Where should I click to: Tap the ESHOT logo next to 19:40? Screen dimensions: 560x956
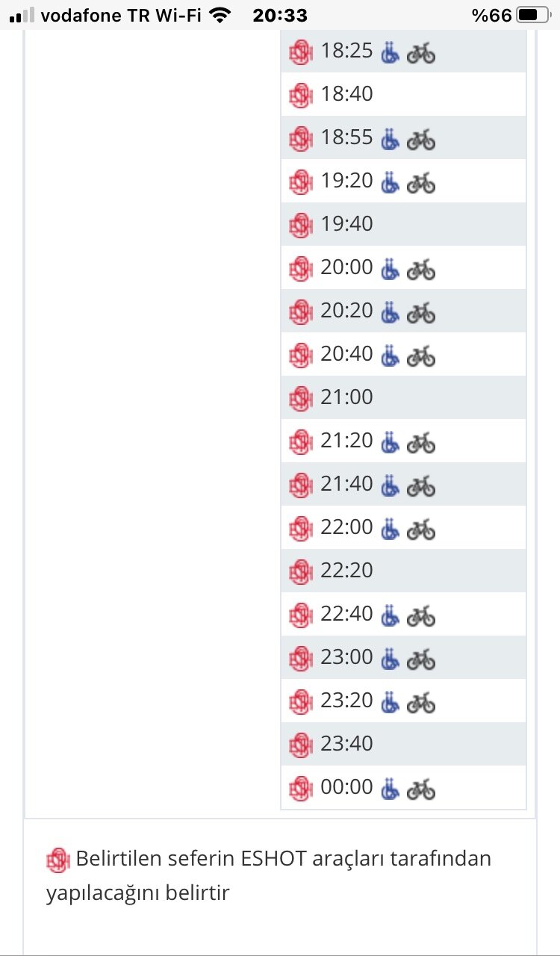[299, 224]
